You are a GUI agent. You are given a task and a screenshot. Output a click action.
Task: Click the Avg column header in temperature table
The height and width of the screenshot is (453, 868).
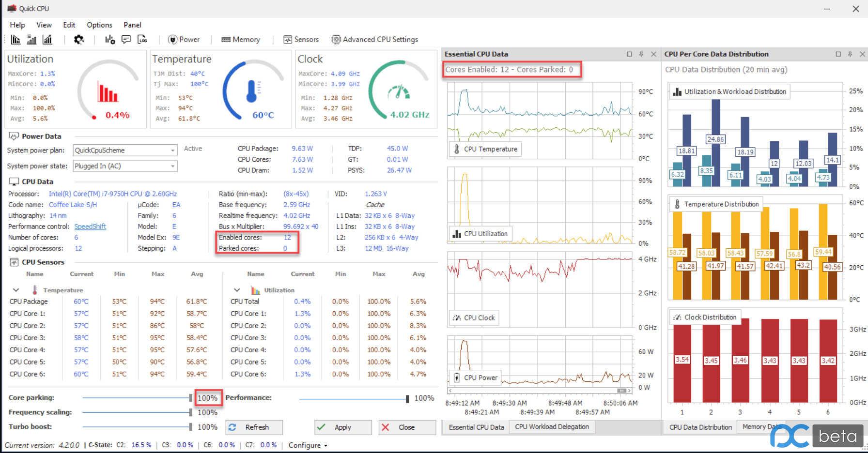pos(197,274)
